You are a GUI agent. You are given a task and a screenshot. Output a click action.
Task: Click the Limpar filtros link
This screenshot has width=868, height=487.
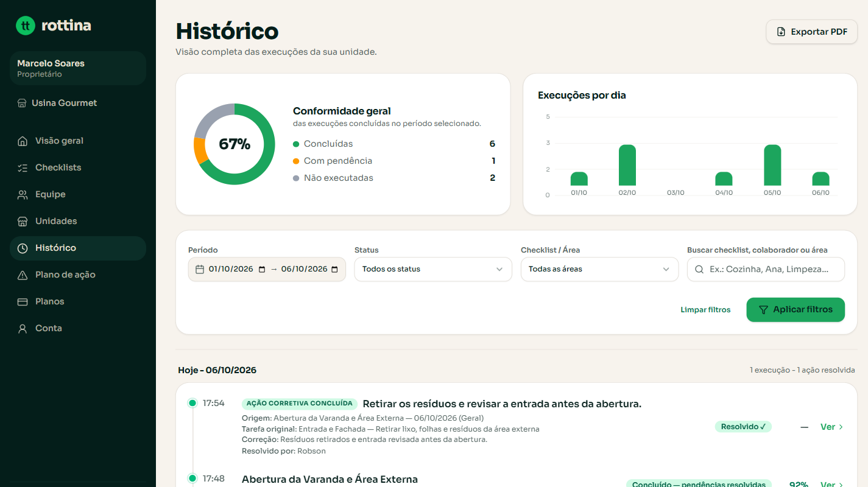pos(705,310)
